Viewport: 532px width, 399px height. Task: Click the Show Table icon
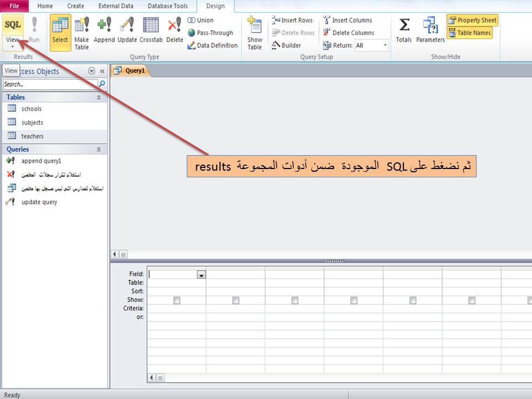(254, 32)
